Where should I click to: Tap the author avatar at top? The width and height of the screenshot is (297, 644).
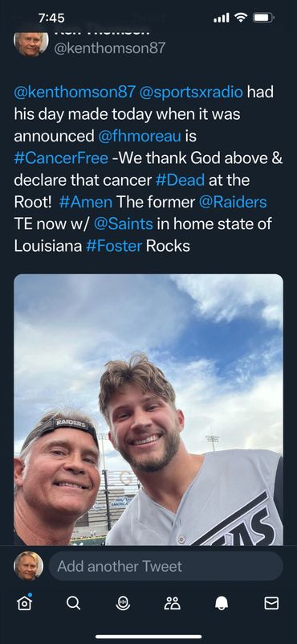(31, 43)
